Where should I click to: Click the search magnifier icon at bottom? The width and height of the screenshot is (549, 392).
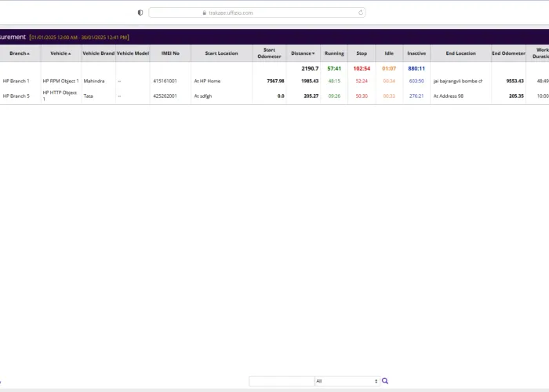(x=385, y=381)
